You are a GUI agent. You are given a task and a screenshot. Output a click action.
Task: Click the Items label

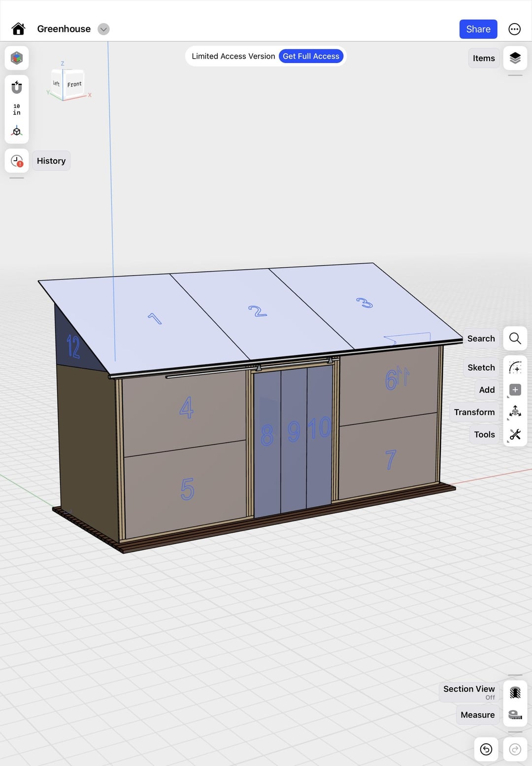click(484, 58)
